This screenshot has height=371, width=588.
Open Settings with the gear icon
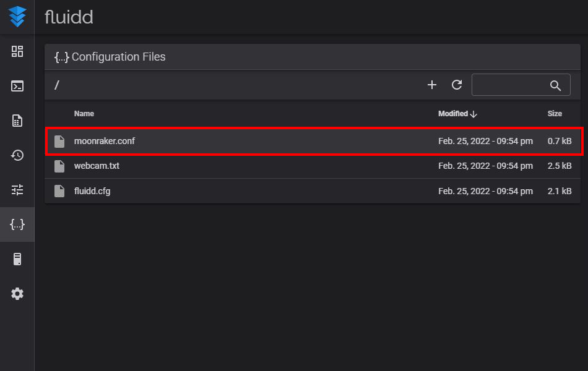[x=17, y=294]
